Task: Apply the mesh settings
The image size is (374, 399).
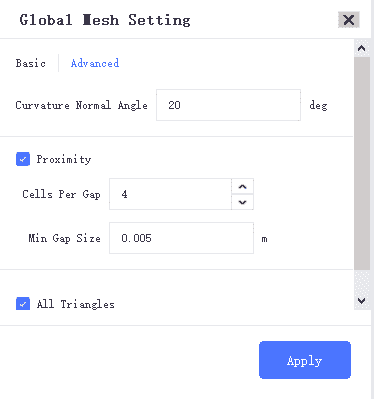Action: [305, 360]
